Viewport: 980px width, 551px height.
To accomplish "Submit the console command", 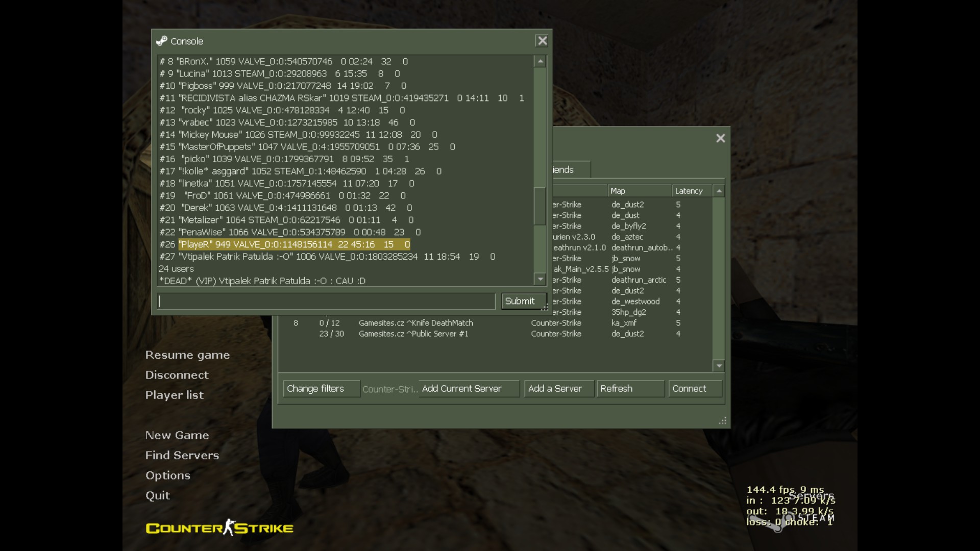I will coord(524,301).
